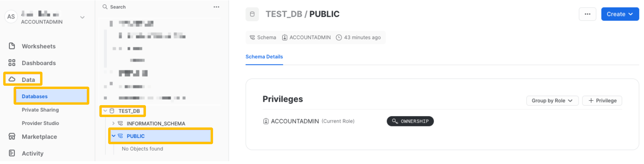Click the database icon beside TEST_DB / PUBLIC header
The image size is (644, 164).
252,14
